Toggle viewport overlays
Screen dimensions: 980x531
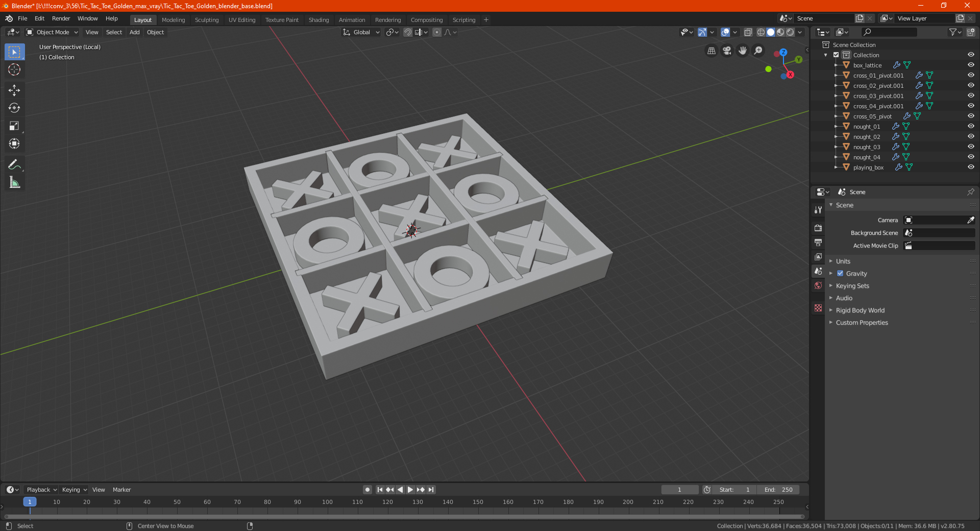(725, 32)
